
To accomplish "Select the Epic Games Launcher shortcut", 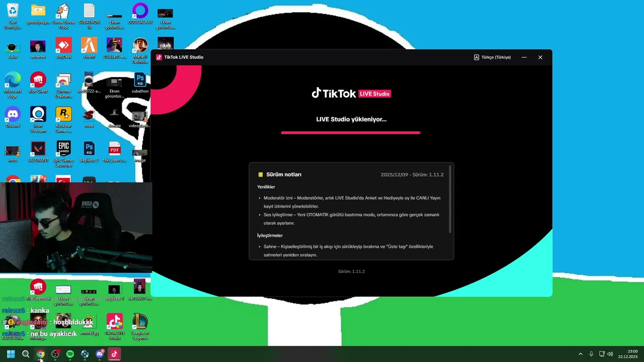I will click(x=63, y=154).
